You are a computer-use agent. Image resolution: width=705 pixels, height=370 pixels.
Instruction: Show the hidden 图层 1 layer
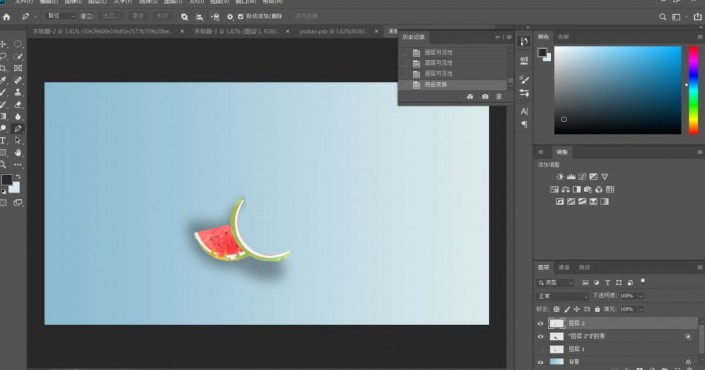[x=540, y=349]
